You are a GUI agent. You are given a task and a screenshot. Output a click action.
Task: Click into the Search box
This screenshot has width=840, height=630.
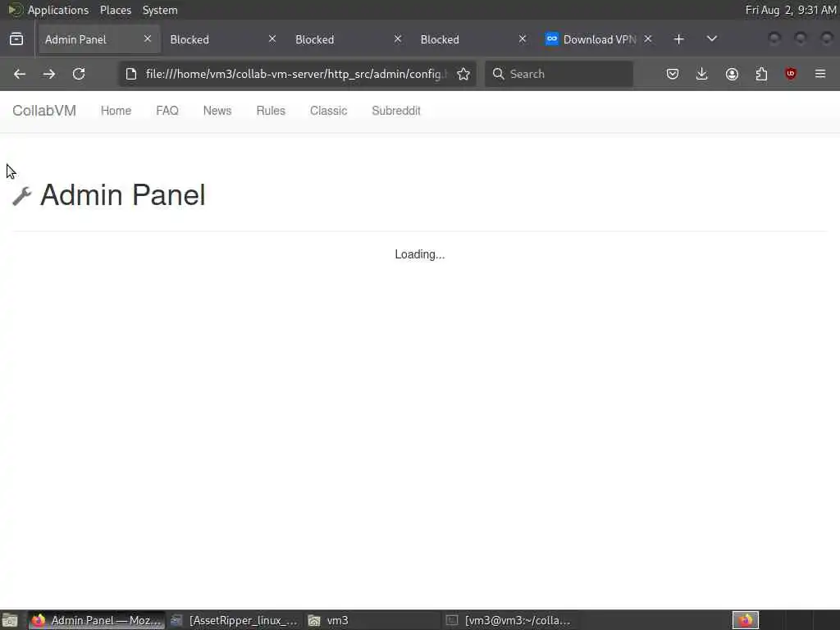(x=559, y=74)
